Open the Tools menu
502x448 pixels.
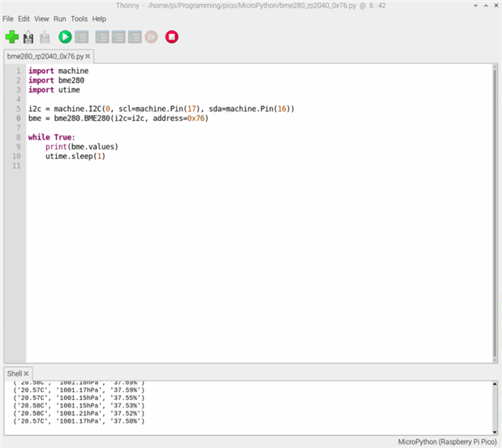click(x=79, y=18)
